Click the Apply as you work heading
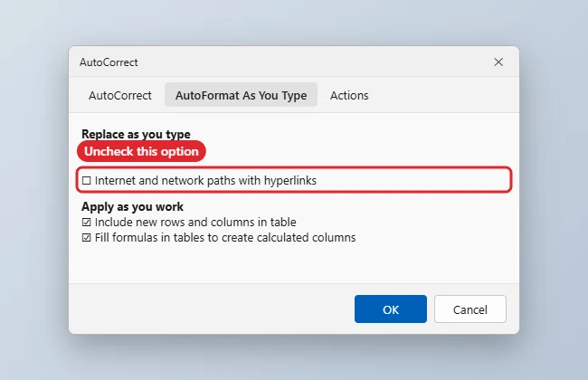588x380 pixels. click(x=132, y=206)
